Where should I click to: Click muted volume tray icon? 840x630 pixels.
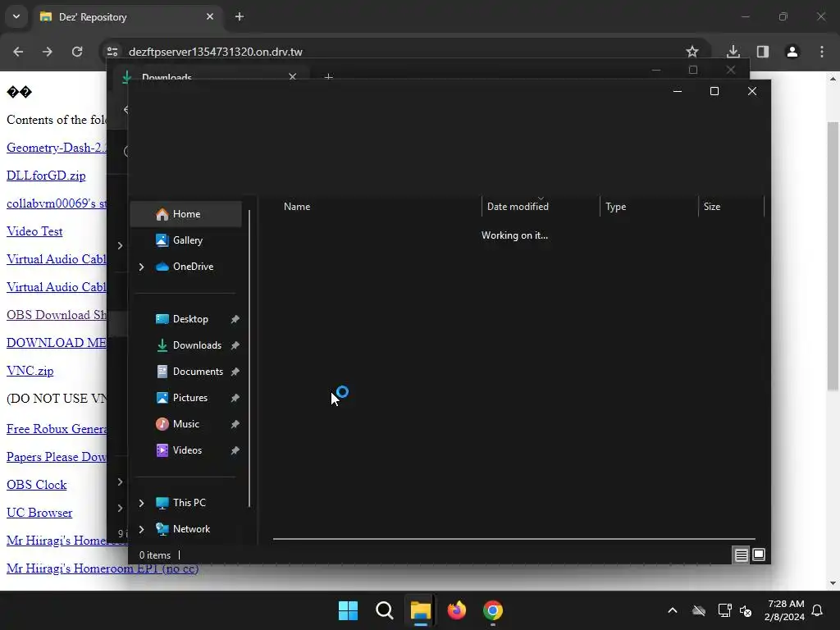click(746, 610)
